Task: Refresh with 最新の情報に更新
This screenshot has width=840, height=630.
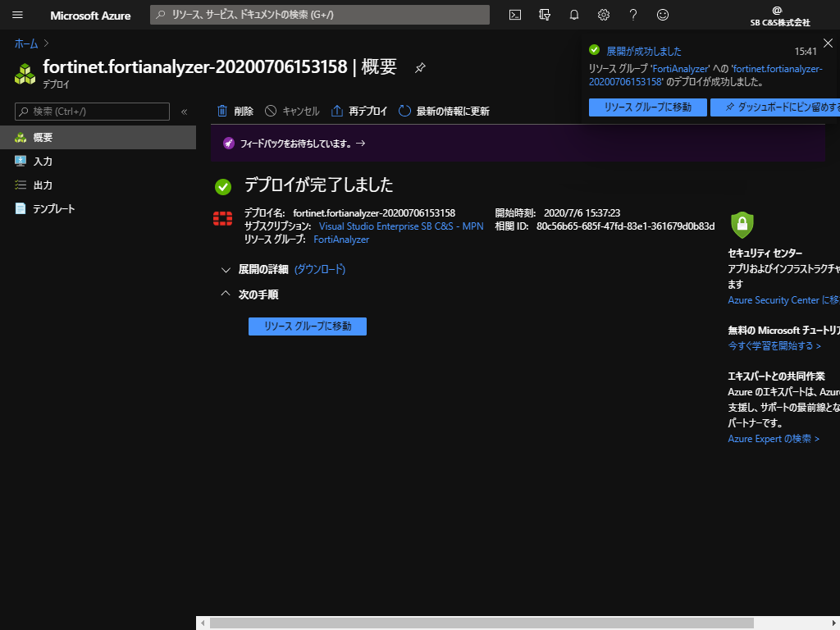Action: click(444, 111)
